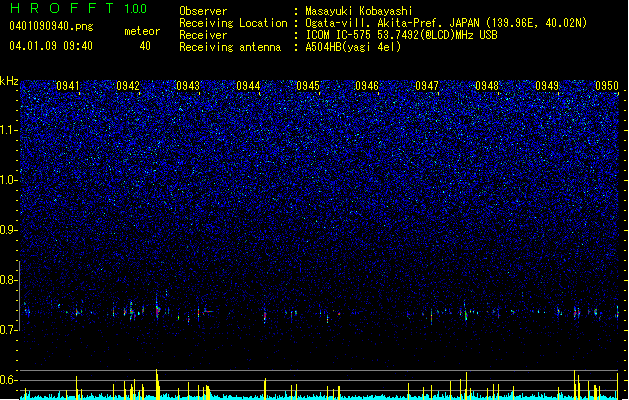The height and width of the screenshot is (400, 629).
Task: Click the 0941 time marker
Action: pos(68,86)
